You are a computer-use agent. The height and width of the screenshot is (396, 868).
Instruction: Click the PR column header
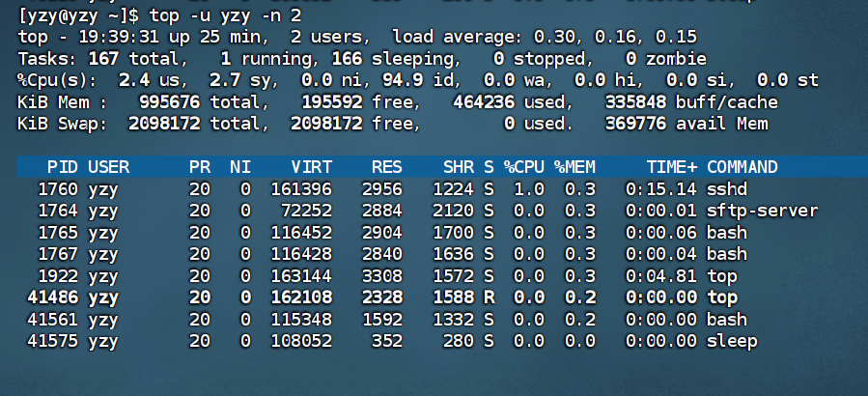[200, 167]
